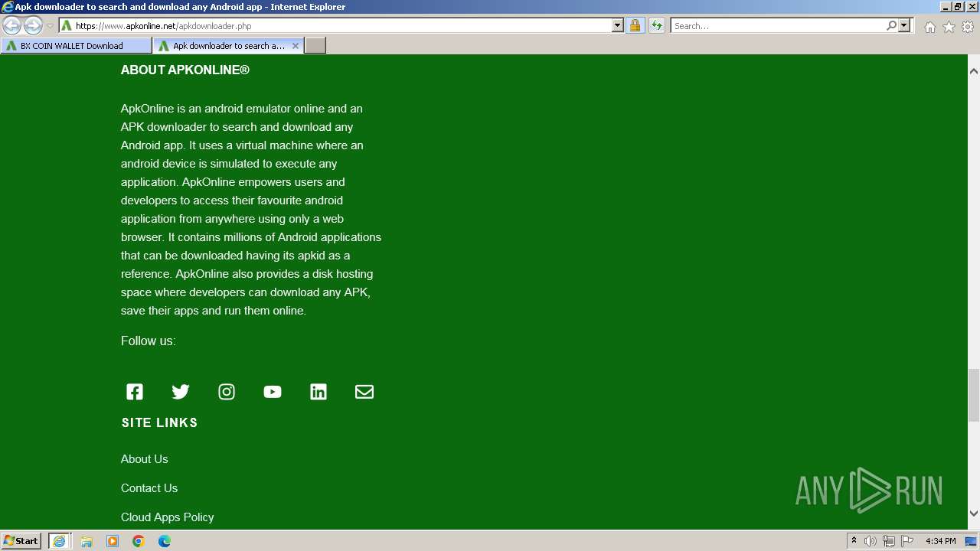Click the network tray icon
Screen dimensions: 980x551
[889, 541]
